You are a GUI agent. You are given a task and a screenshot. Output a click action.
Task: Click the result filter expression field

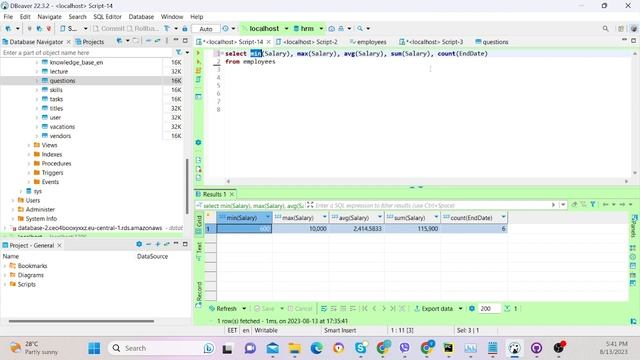point(433,205)
